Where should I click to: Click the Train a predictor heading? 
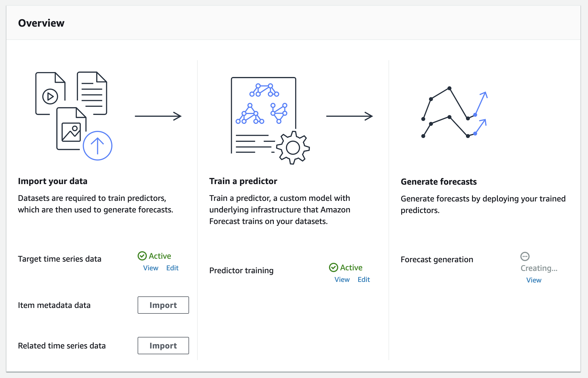click(243, 181)
